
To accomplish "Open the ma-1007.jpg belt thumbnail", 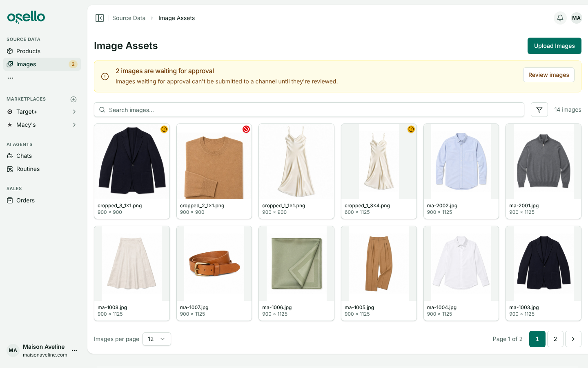I will [214, 263].
